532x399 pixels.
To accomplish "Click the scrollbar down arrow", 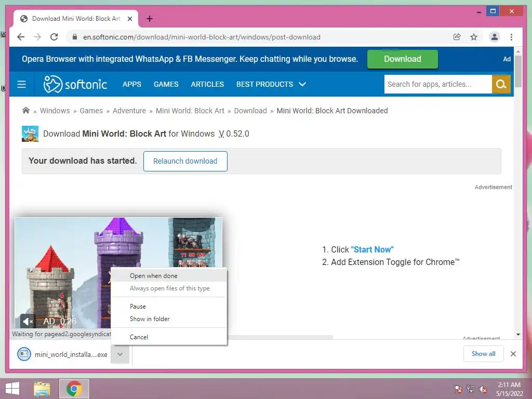I will click(x=518, y=335).
